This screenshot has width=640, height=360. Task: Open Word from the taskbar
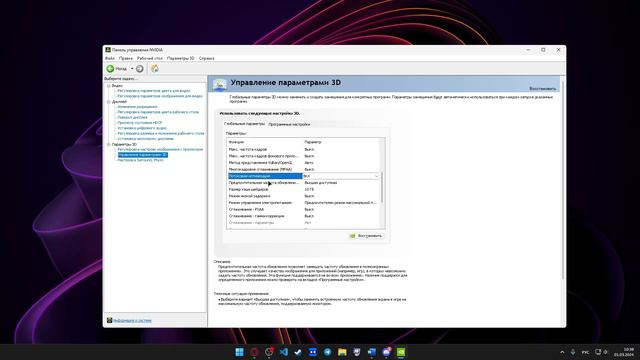[x=371, y=352]
